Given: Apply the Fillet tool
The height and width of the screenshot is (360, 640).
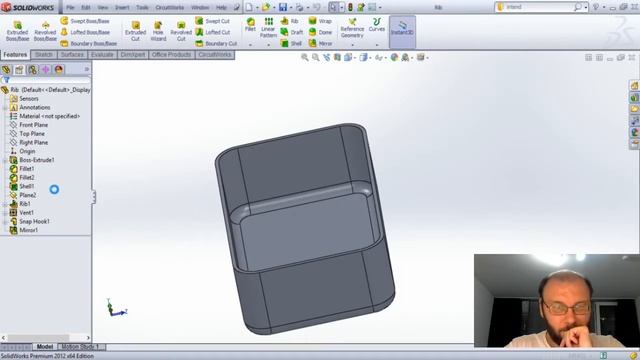Looking at the screenshot, I should tap(250, 24).
